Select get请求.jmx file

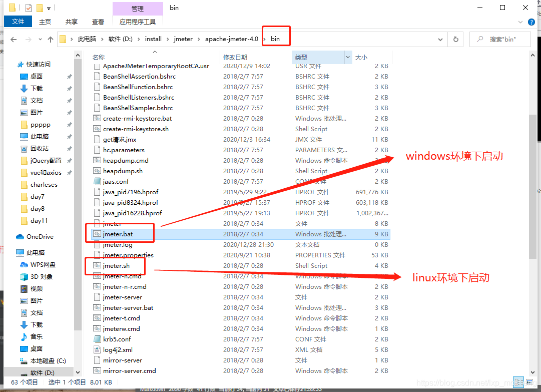tap(120, 140)
